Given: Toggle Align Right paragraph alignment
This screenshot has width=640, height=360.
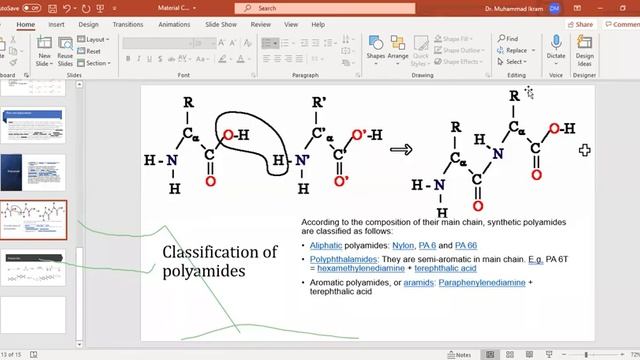Looking at the screenshot, I should 289,59.
